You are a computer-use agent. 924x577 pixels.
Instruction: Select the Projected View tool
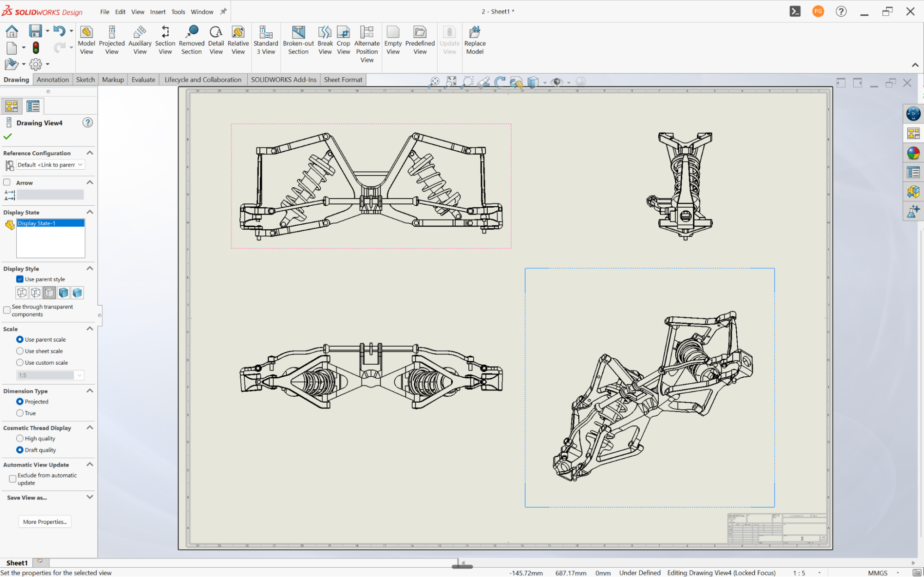(111, 40)
